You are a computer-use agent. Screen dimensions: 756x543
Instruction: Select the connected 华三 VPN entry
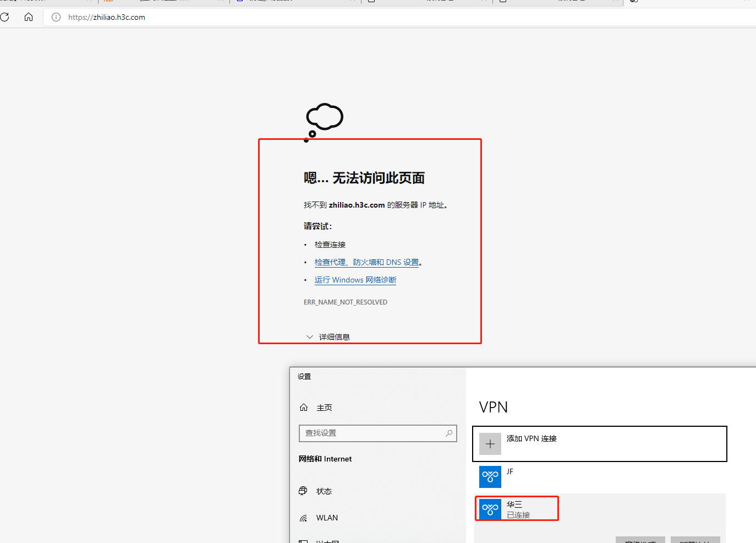point(600,508)
